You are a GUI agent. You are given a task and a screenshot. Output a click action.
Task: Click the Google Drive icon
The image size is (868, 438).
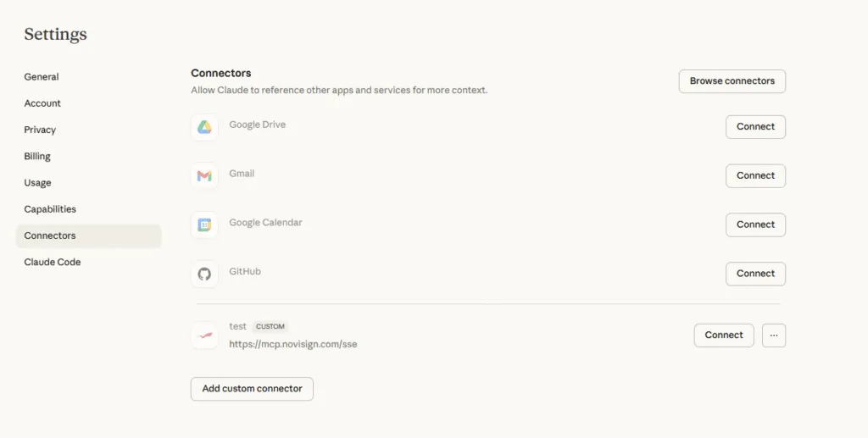(x=204, y=127)
